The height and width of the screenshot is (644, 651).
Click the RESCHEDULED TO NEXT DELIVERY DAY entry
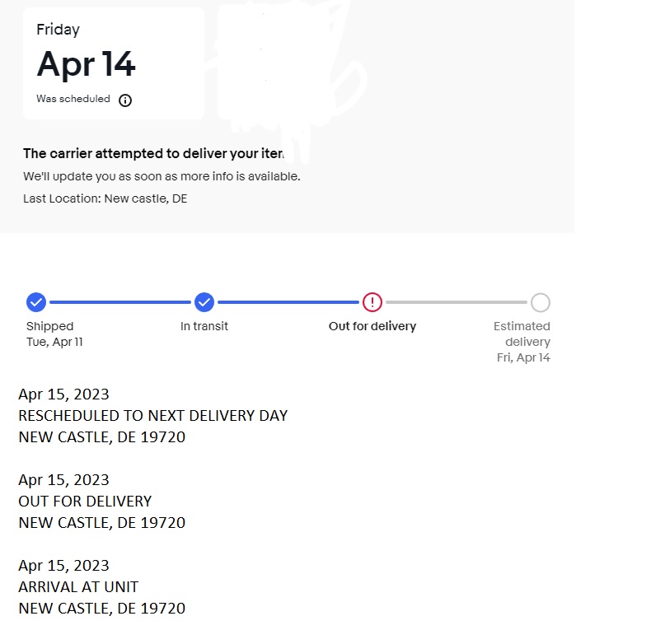[152, 416]
